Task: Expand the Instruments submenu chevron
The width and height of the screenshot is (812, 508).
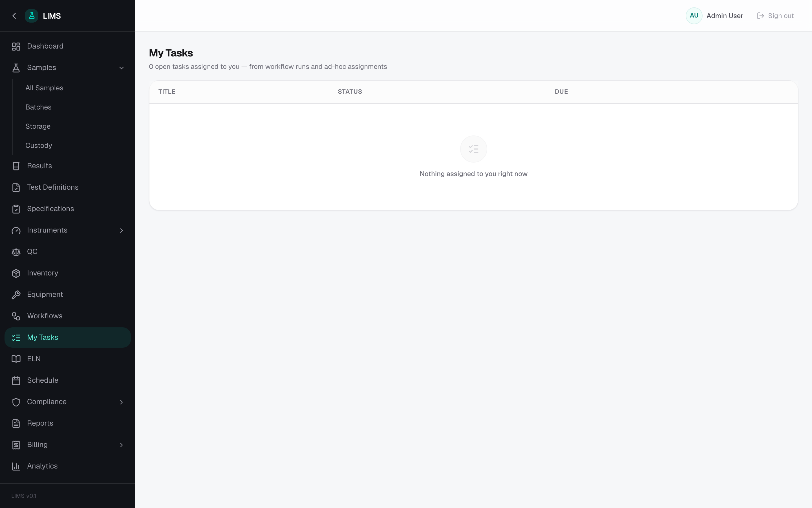Action: tap(122, 231)
